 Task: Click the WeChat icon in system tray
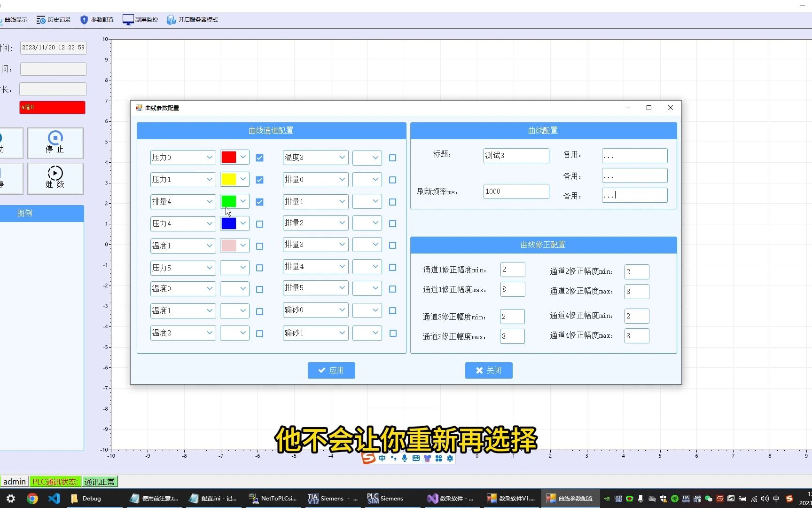click(x=709, y=499)
